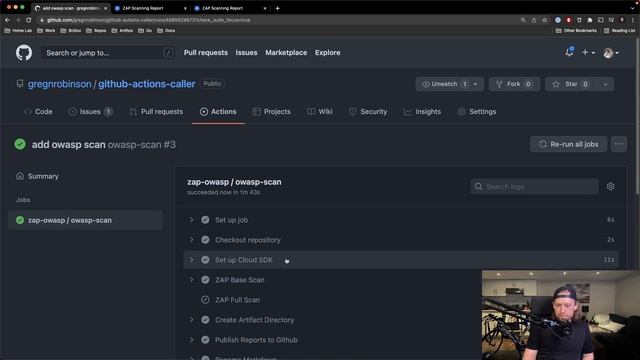The width and height of the screenshot is (640, 360).
Task: Open the user avatar menu
Action: (611, 53)
